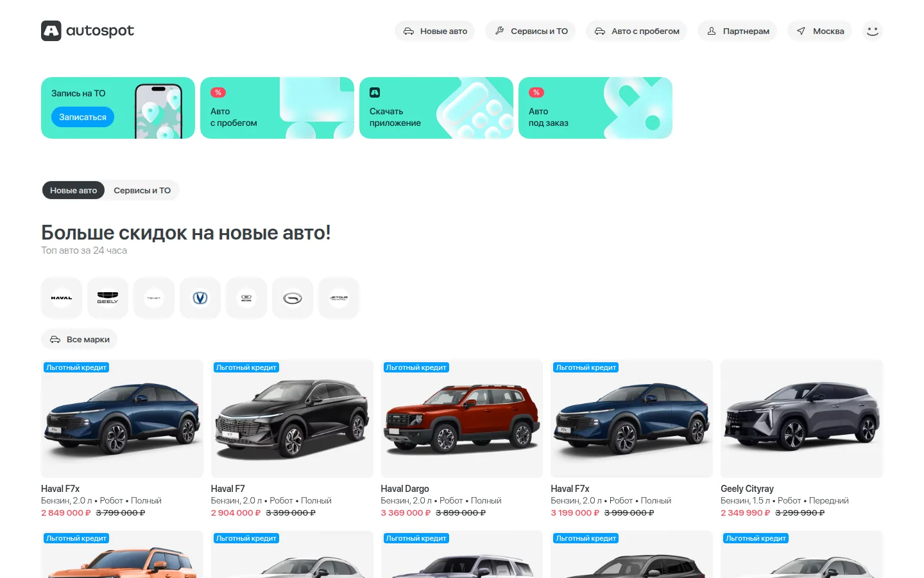924x578 pixels.
Task: Select the Tenet brand logo
Action: [154, 298]
